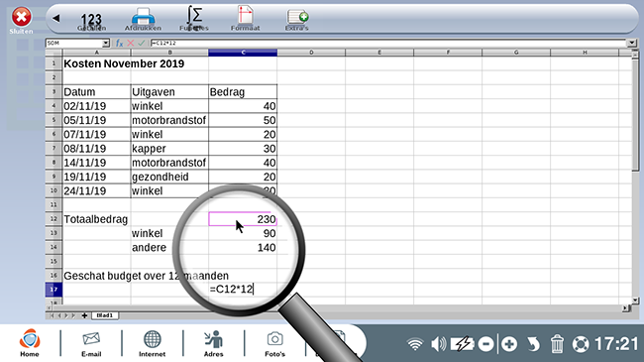Select column D header
Screen dimensions: 644x362
click(311, 53)
